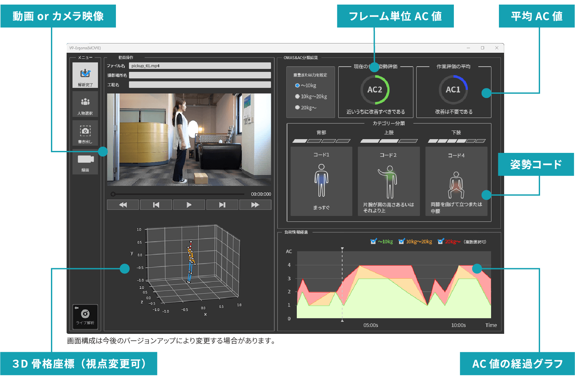Toggle the orange 10kg~20kg graph checkbox

coord(401,242)
